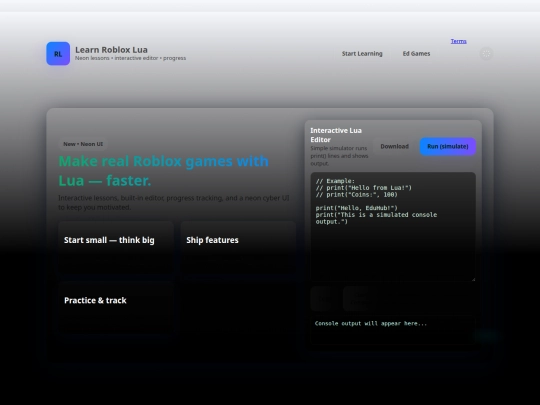This screenshot has height=405, width=540.
Task: Select the Practice & track card
Action: coord(116,308)
